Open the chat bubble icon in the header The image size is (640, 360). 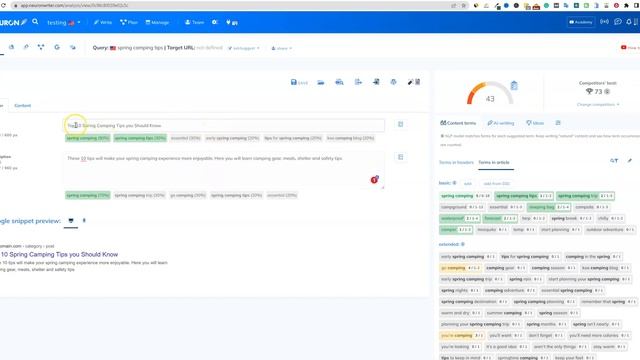(618, 22)
